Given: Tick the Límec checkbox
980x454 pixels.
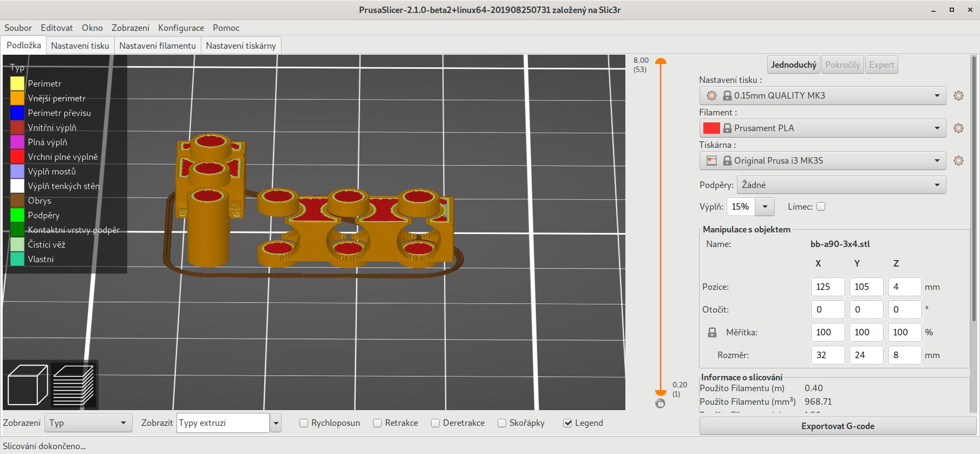Looking at the screenshot, I should (821, 206).
